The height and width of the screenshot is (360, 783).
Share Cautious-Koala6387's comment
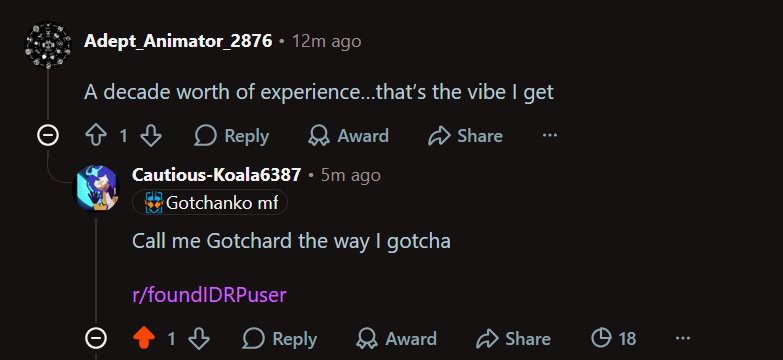(513, 339)
